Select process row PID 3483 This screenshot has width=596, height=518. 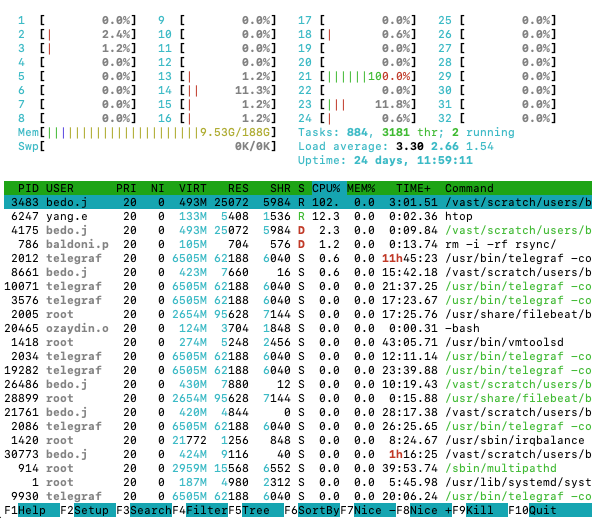point(298,202)
